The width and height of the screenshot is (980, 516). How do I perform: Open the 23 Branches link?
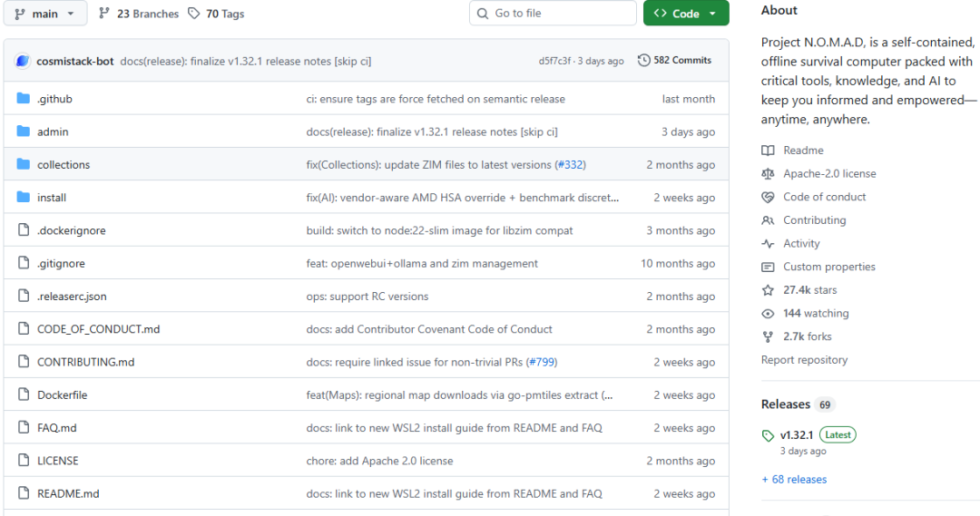[139, 13]
